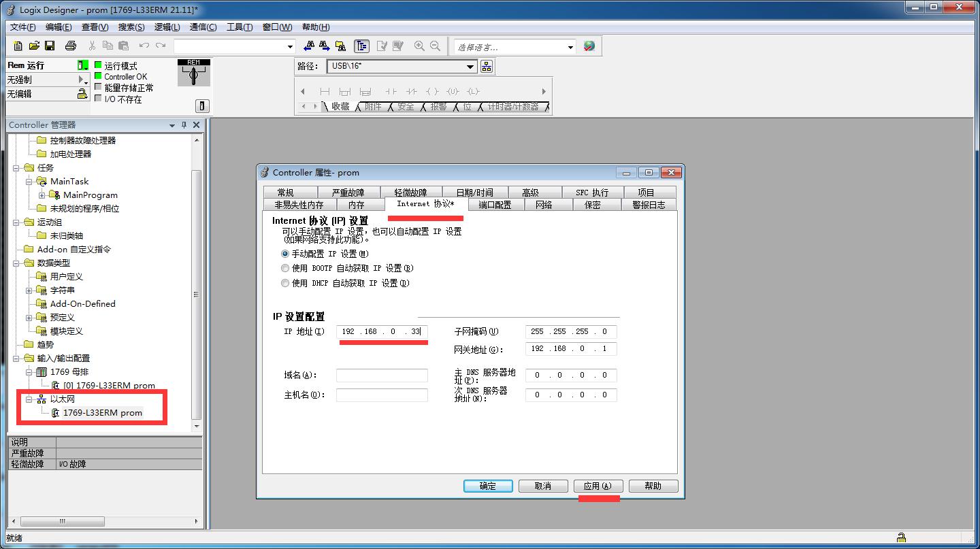Save the project with the Save icon
This screenshot has width=980, height=549.
49,45
